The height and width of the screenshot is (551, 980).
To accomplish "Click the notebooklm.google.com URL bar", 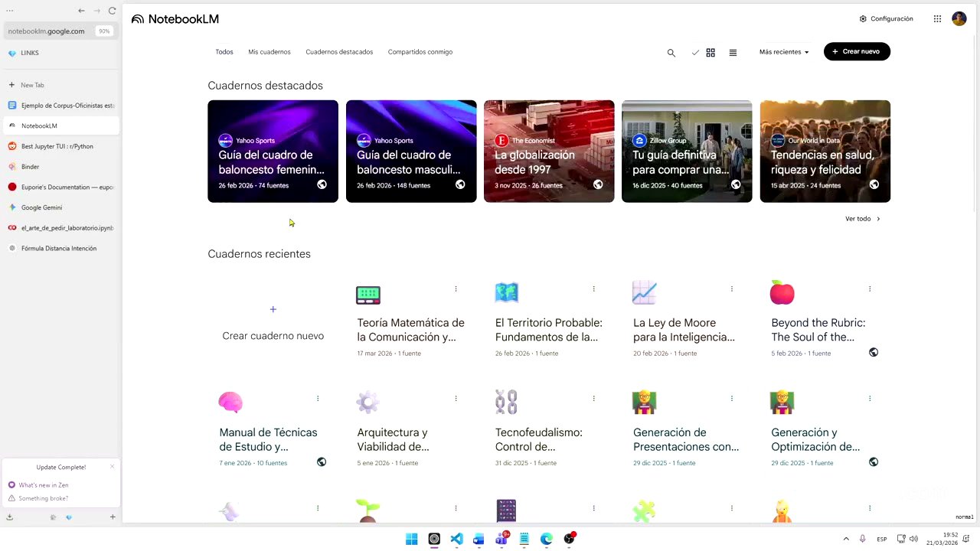I will coord(61,31).
